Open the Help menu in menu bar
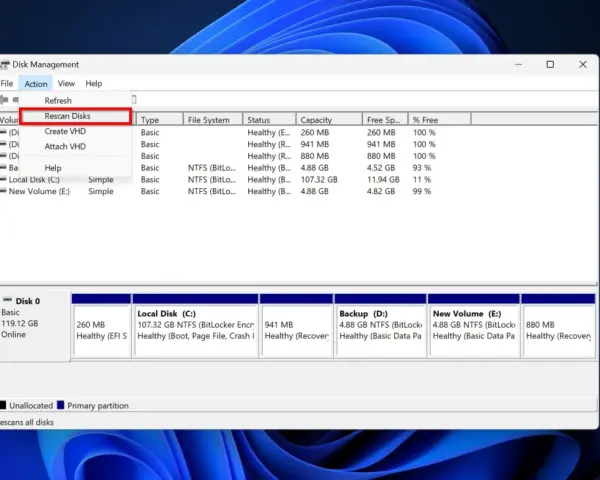The image size is (600, 480). pyautogui.click(x=93, y=83)
